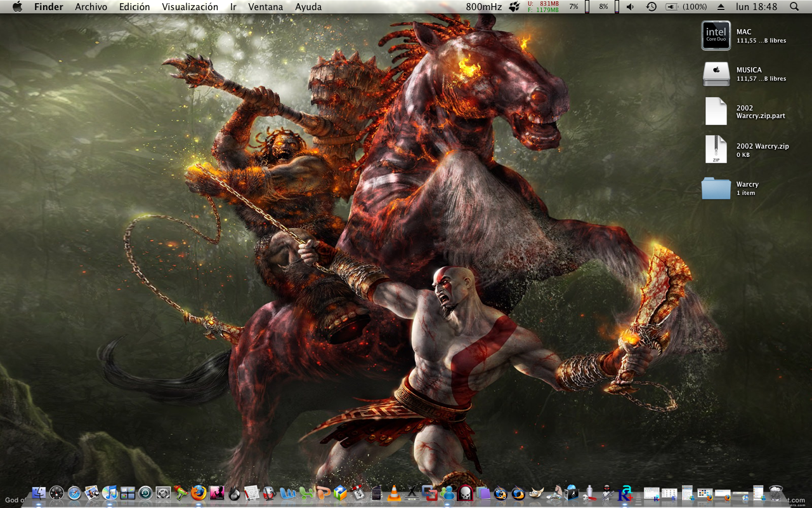The width and height of the screenshot is (812, 508).
Task: Open the skull application icon in Dock
Action: (465, 493)
